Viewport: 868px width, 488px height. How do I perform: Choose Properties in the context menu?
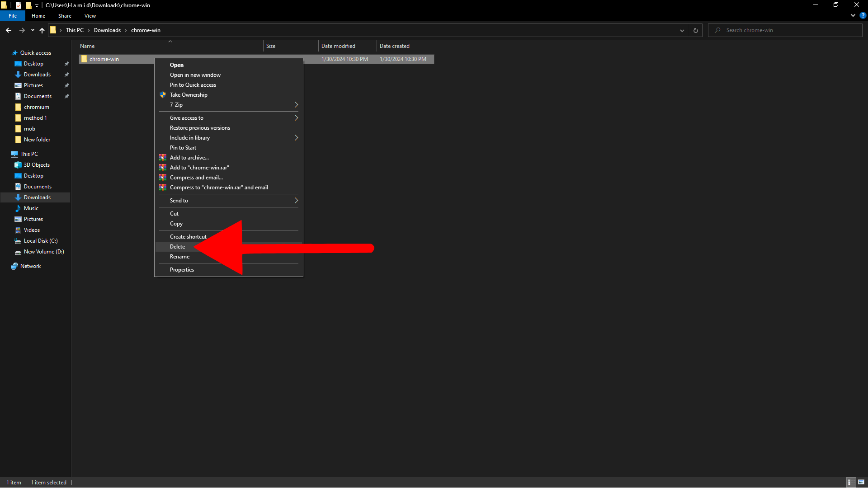coord(182,270)
